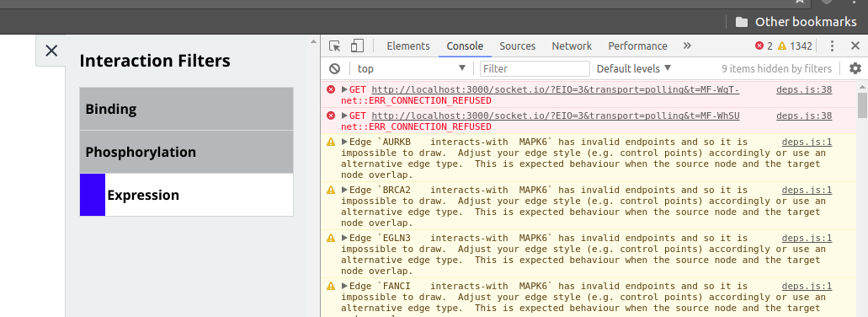This screenshot has width=868, height=317.
Task: Click the first red error icon
Action: click(x=331, y=89)
